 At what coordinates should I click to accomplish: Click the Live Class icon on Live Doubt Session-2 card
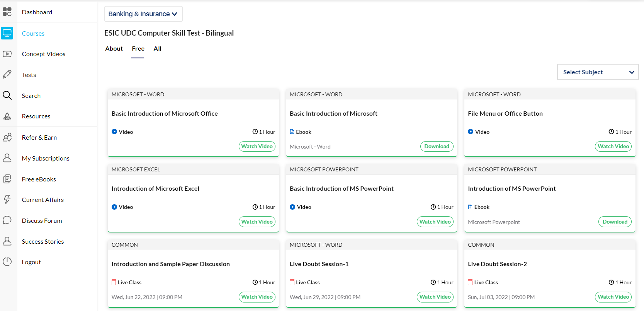coord(470,282)
